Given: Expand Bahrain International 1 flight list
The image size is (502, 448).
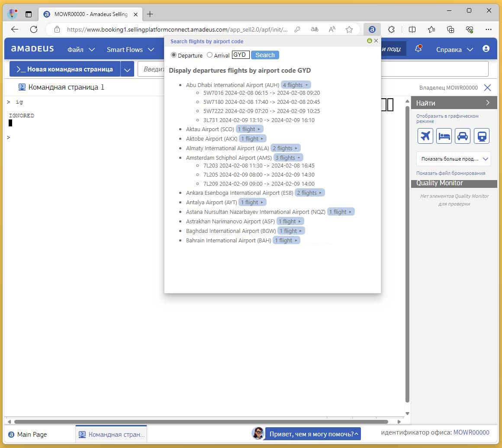Looking at the screenshot, I should click(x=286, y=241).
